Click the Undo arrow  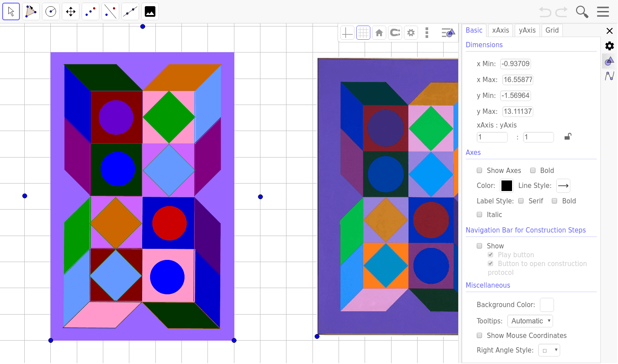click(x=546, y=12)
